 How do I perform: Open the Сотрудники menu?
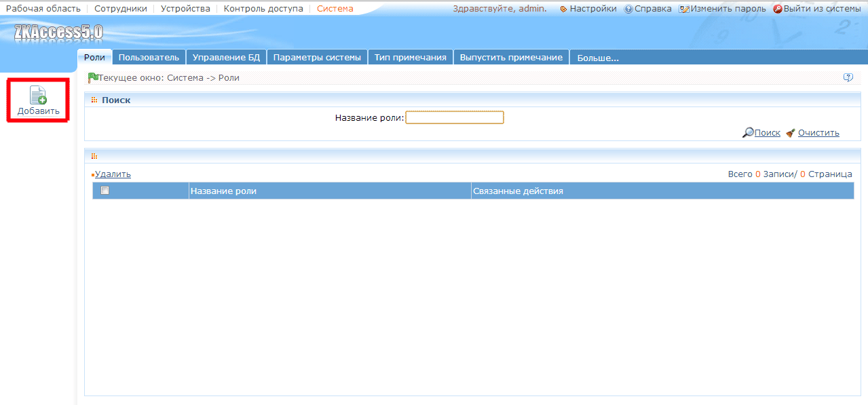click(x=121, y=9)
